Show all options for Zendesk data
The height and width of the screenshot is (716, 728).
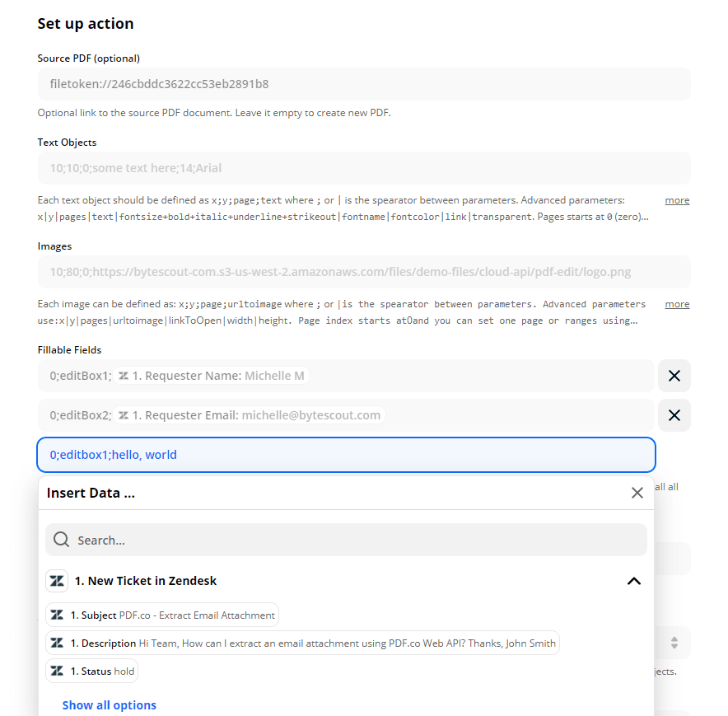point(110,705)
